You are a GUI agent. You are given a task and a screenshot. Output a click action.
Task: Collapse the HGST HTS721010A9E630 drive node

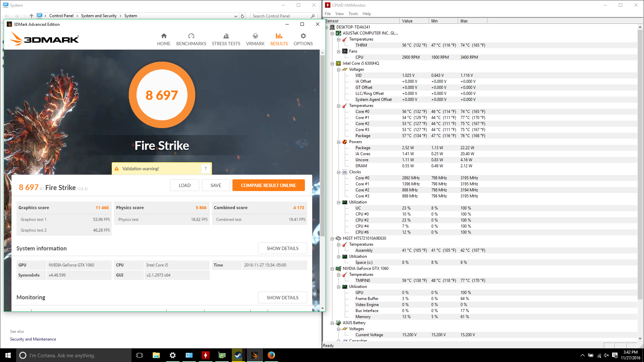332,238
